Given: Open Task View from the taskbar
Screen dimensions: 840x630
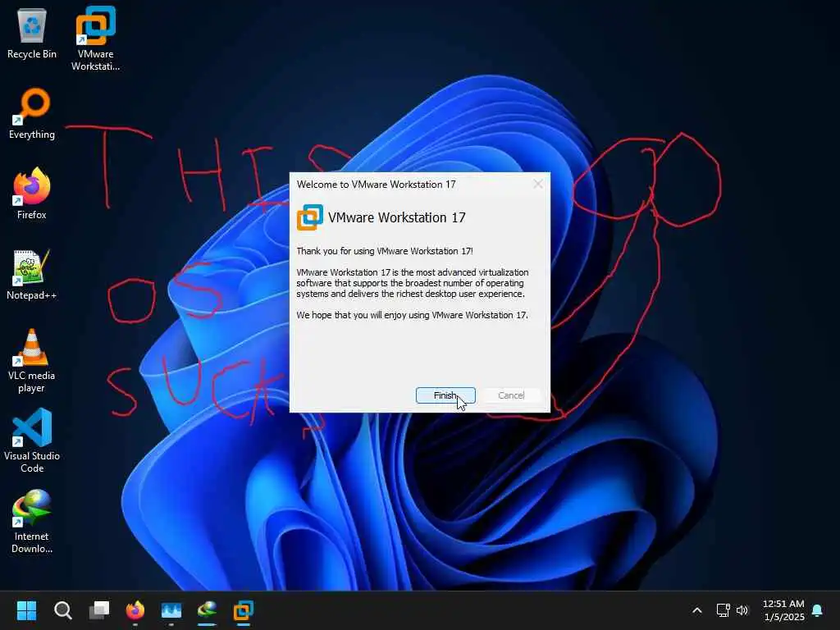Looking at the screenshot, I should (99, 610).
